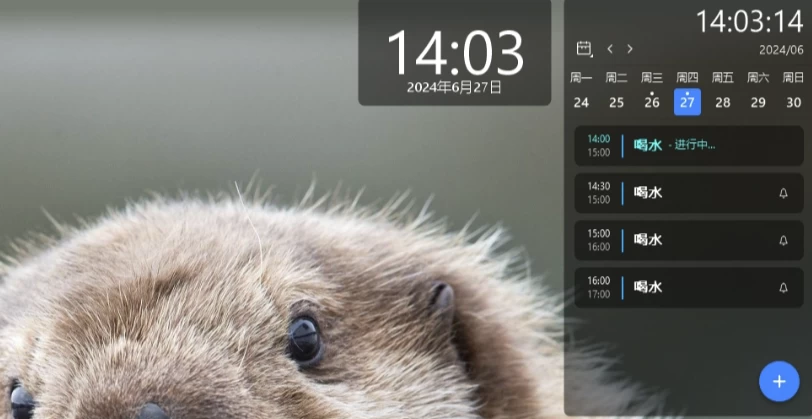Select Friday the 28th in week strip
This screenshot has width=812, height=419.
pyautogui.click(x=723, y=102)
